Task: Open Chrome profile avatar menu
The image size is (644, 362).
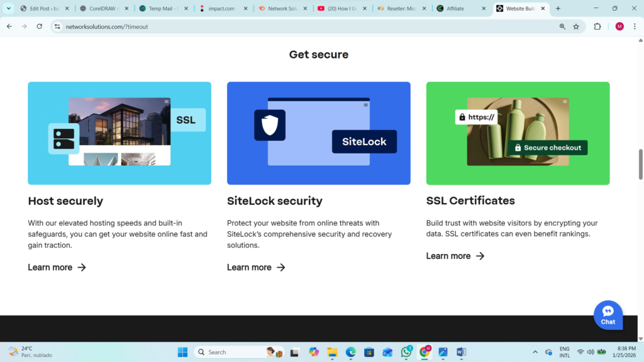Action: click(x=619, y=26)
